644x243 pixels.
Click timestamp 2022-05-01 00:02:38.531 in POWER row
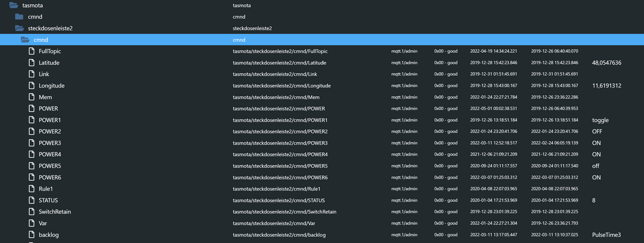click(493, 108)
